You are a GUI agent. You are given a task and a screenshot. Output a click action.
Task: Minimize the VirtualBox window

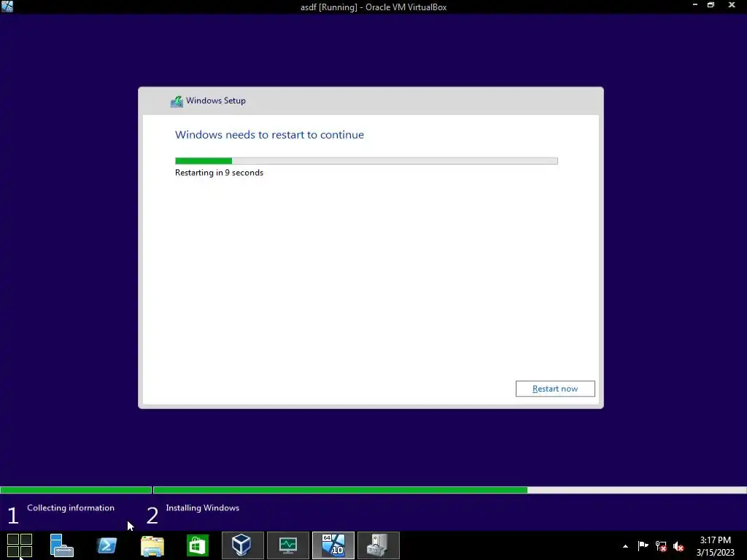click(x=695, y=5)
